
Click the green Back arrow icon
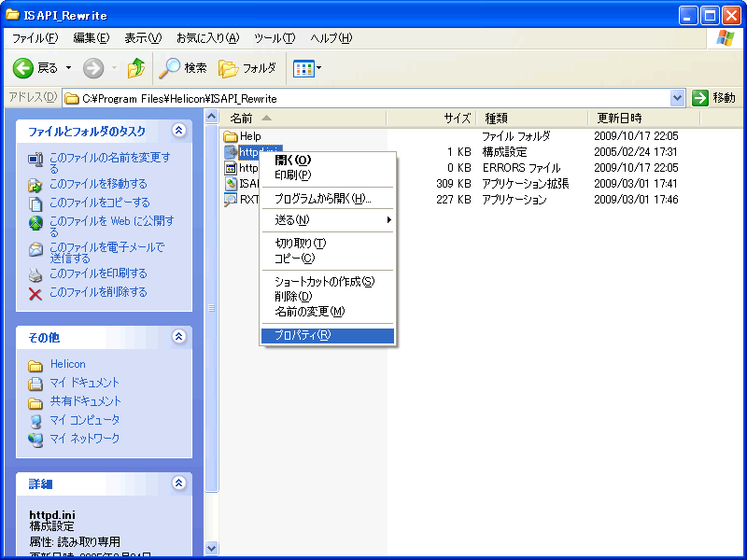(x=22, y=68)
